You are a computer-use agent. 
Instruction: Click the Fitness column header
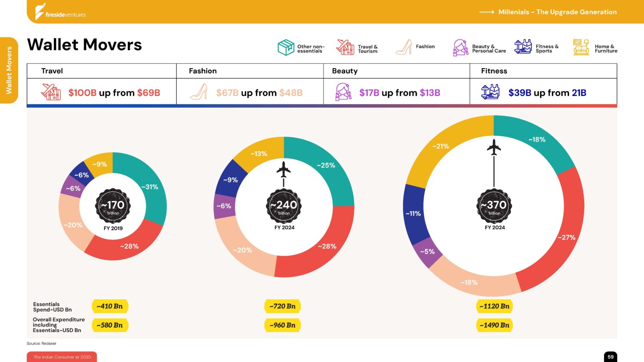494,71
